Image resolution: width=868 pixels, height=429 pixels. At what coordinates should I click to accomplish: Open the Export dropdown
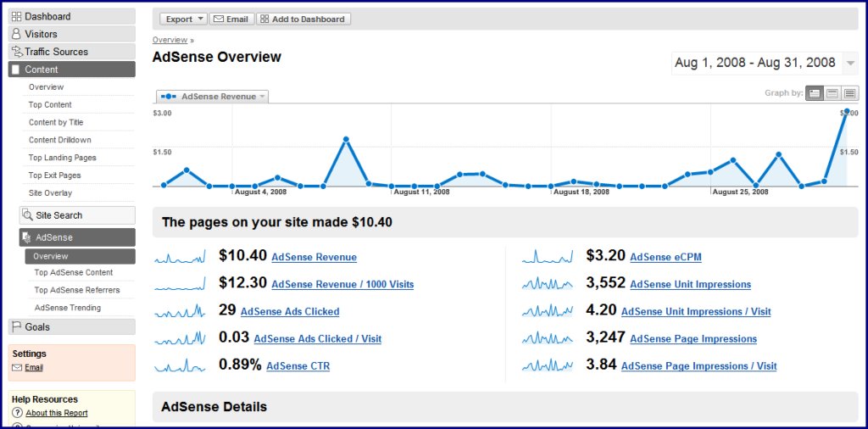click(183, 19)
